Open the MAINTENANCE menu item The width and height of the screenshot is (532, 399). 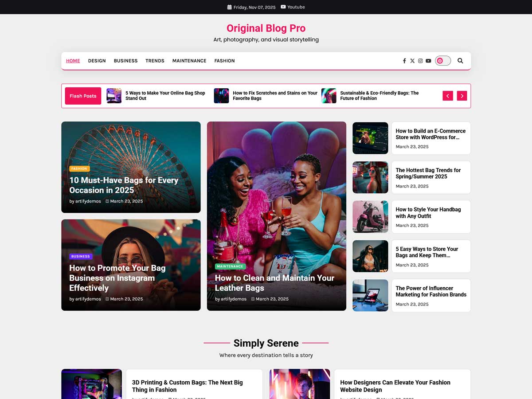[189, 61]
